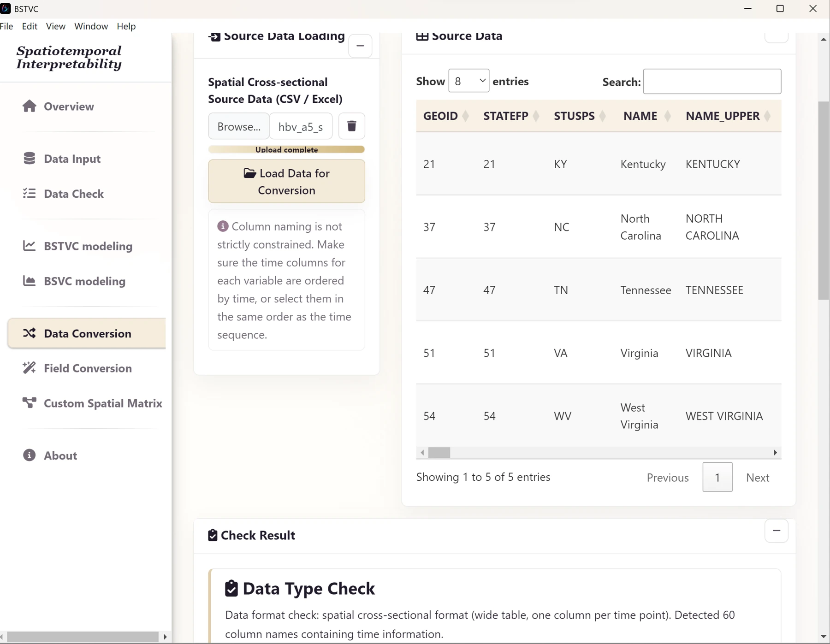Click the WV state abbreviation cell
The height and width of the screenshot is (644, 830).
[x=563, y=416]
